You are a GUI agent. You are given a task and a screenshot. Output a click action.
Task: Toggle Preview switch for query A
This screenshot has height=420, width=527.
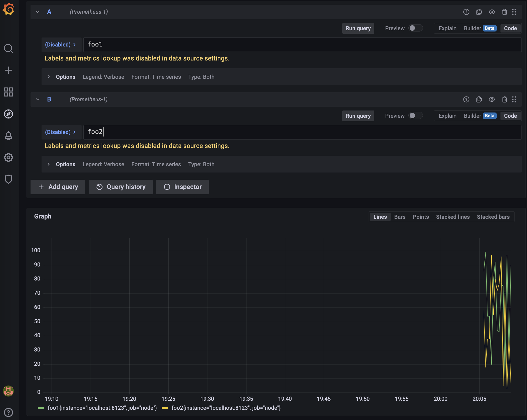(415, 28)
